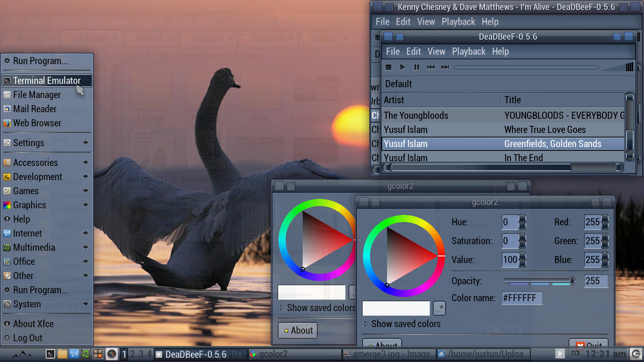Click the Hue value field
Screen dimensions: 644x362
[x=510, y=222]
